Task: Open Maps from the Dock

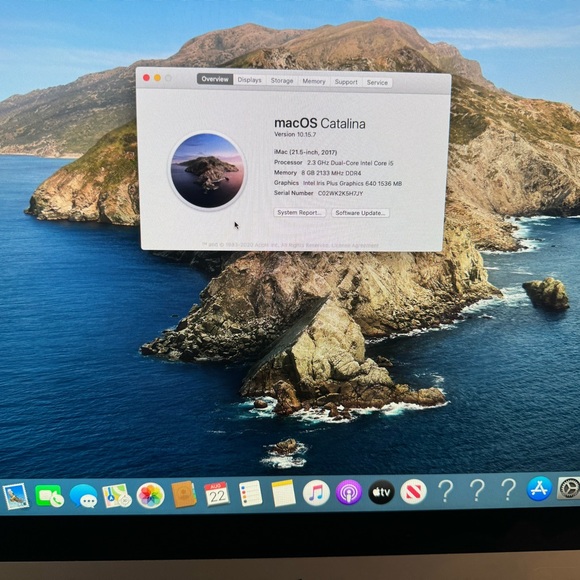Action: click(117, 495)
